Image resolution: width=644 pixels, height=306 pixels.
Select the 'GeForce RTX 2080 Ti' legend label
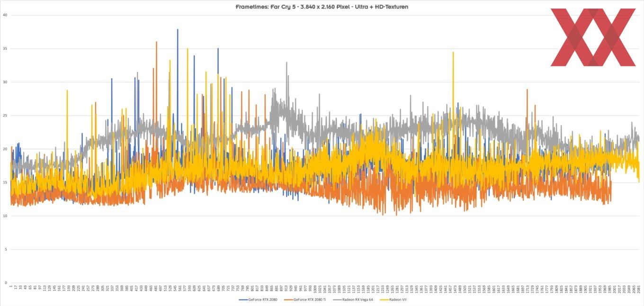coord(310,299)
